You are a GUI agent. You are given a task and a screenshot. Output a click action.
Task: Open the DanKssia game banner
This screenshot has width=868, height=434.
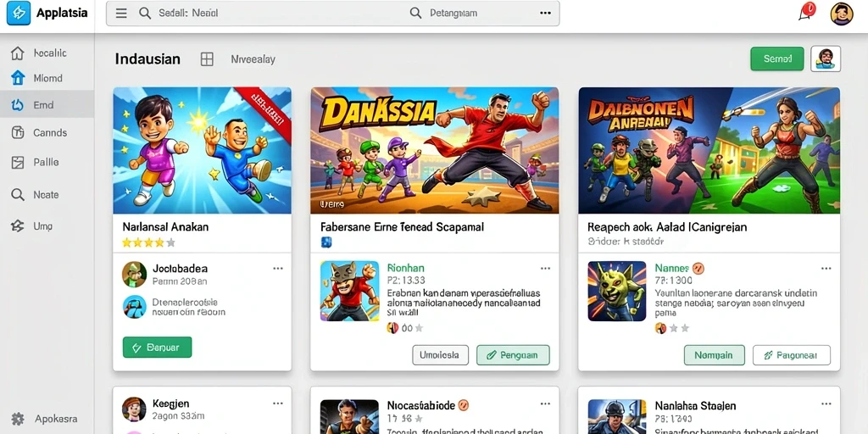(435, 150)
